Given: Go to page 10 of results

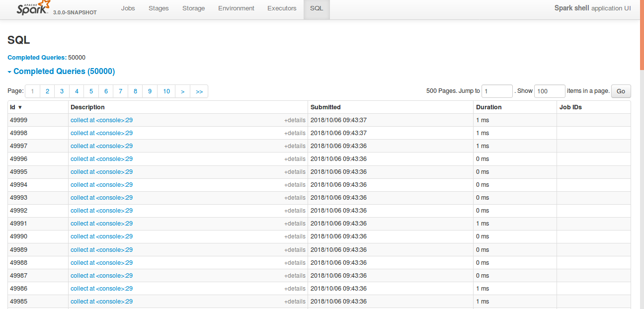Looking at the screenshot, I should (x=166, y=91).
